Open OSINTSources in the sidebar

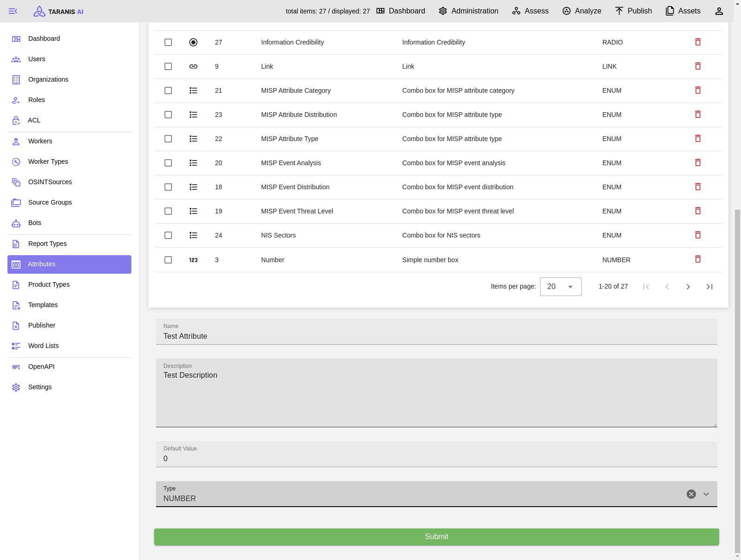click(x=69, y=182)
